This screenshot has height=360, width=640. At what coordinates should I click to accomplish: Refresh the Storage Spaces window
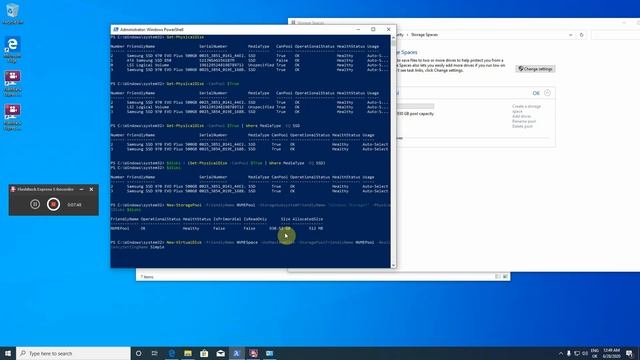pos(582,35)
